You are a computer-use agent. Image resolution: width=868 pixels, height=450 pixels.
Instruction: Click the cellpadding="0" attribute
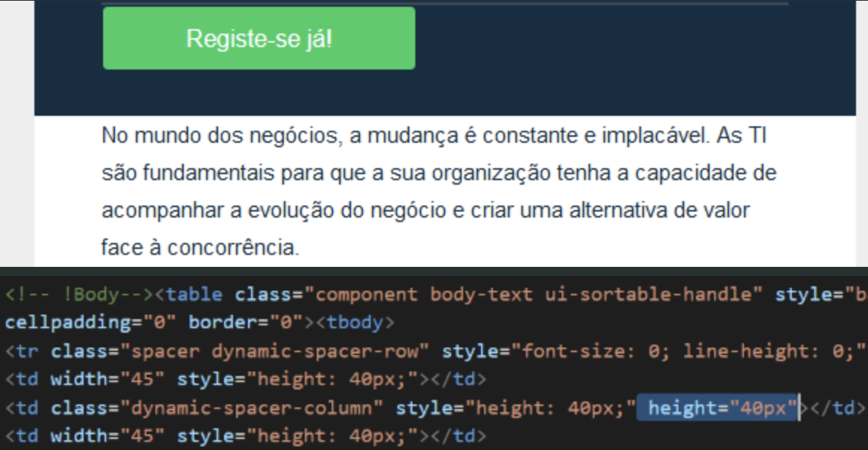[x=89, y=324]
